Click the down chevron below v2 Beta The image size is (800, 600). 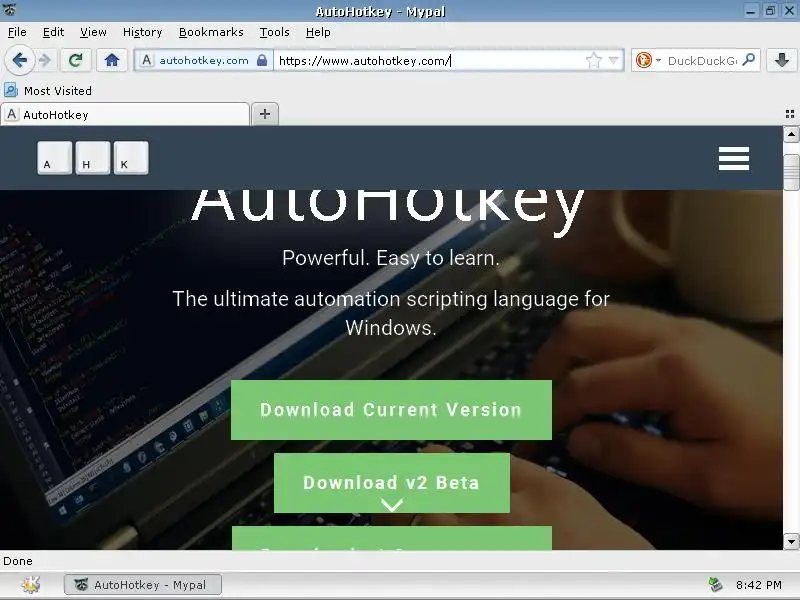(x=392, y=505)
